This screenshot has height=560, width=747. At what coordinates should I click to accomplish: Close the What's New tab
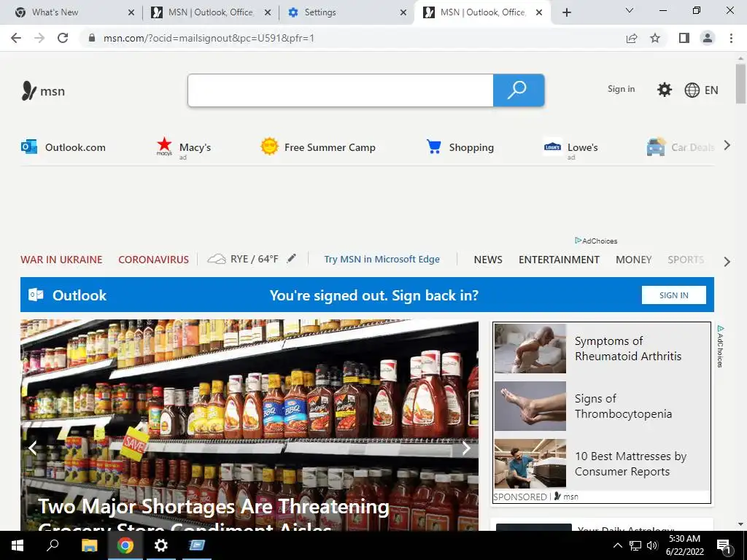131,13
